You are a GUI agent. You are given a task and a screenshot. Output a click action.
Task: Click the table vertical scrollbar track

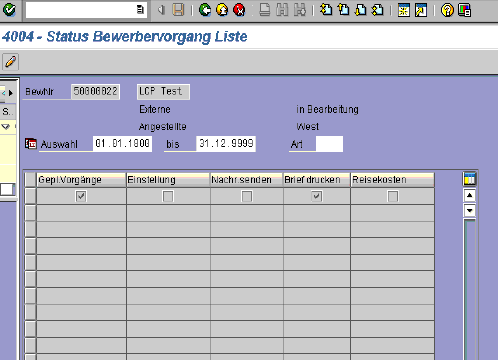click(x=469, y=288)
